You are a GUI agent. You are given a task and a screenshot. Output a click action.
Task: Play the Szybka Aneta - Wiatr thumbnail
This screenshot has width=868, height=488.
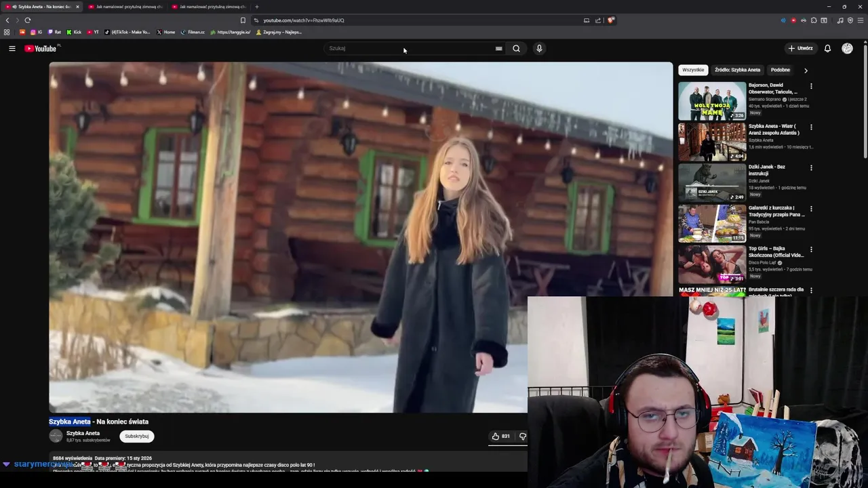tap(712, 142)
